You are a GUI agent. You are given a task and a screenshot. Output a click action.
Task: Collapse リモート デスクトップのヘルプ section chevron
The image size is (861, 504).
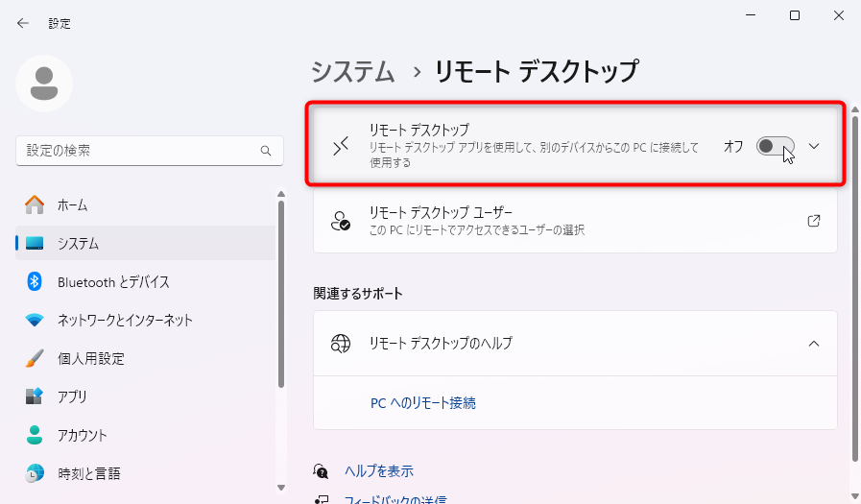click(814, 344)
